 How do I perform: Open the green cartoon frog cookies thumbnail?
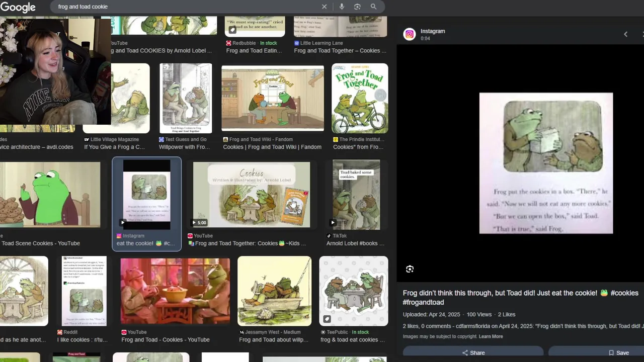tap(50, 195)
